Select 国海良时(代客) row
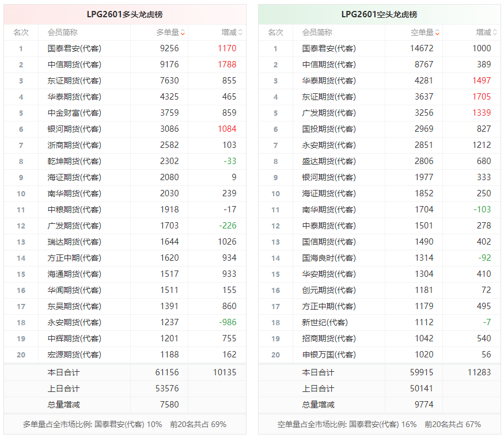This screenshot has width=504, height=438. pos(380,258)
